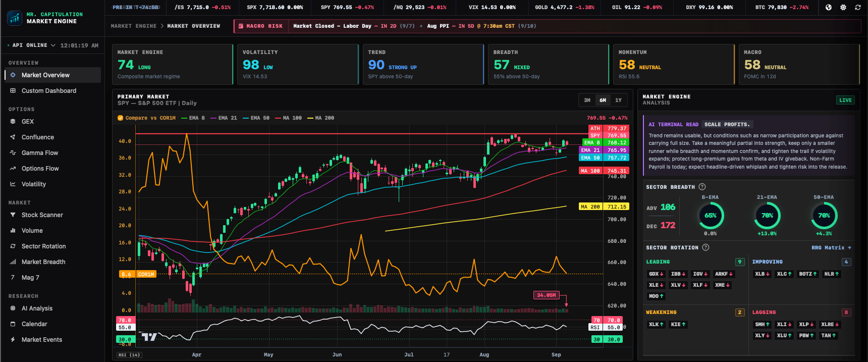Click 50-EMA 70% breadth gauge
The height and width of the screenshot is (362, 868).
click(824, 216)
